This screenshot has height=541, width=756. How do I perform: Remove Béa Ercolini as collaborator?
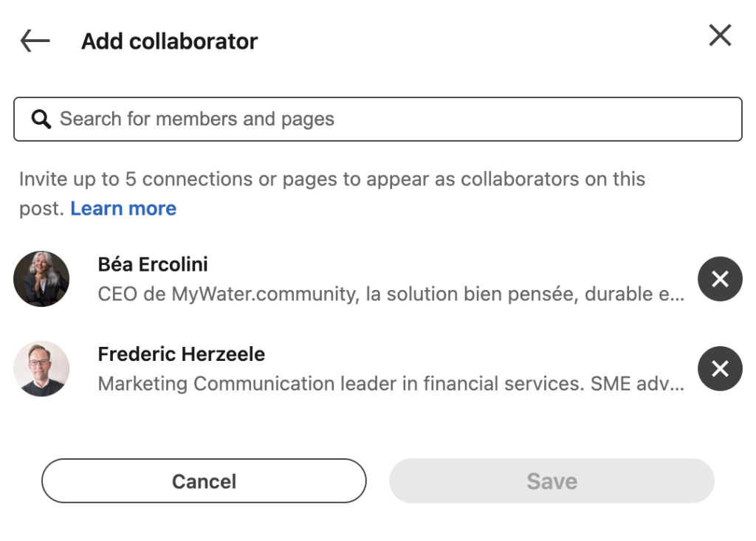[x=720, y=279]
